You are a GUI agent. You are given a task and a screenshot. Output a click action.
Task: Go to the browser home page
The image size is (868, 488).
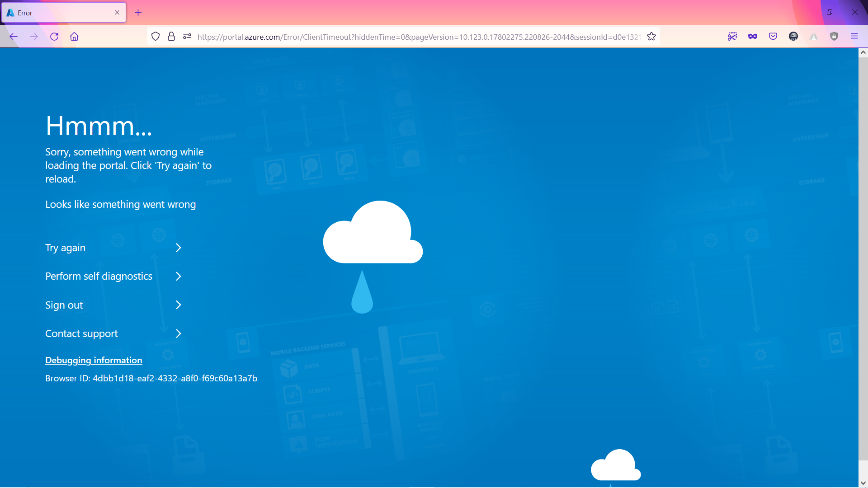point(75,37)
